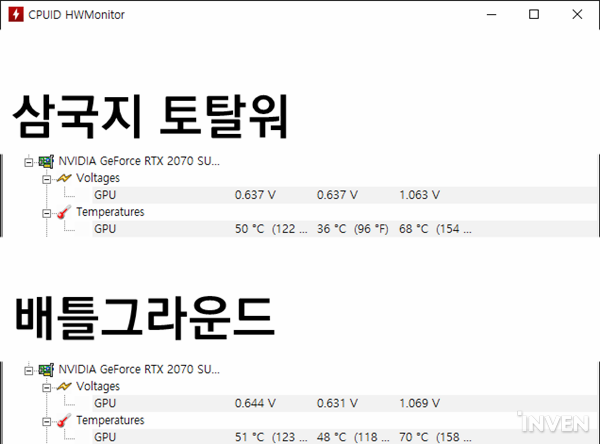Screen dimensions: 600x444
Task: Click the 36 °C minimum temperature value
Action: click(x=352, y=229)
